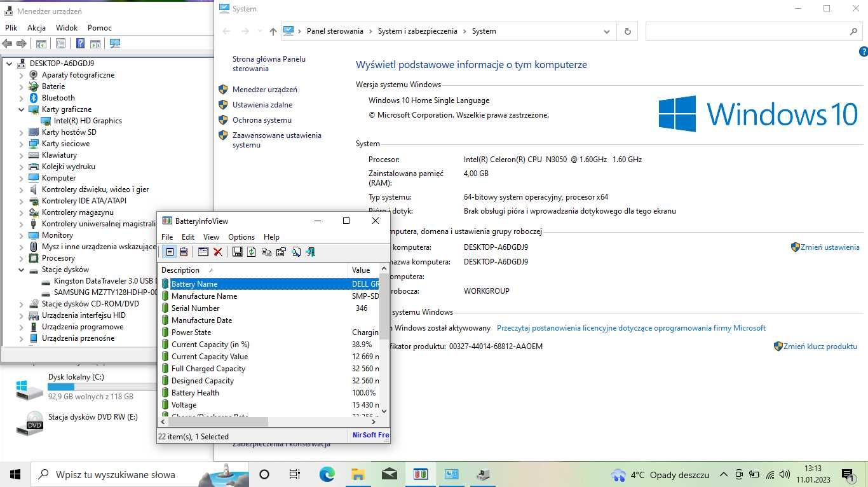868x487 pixels.
Task: Open Microsoft license terms link
Action: [631, 328]
